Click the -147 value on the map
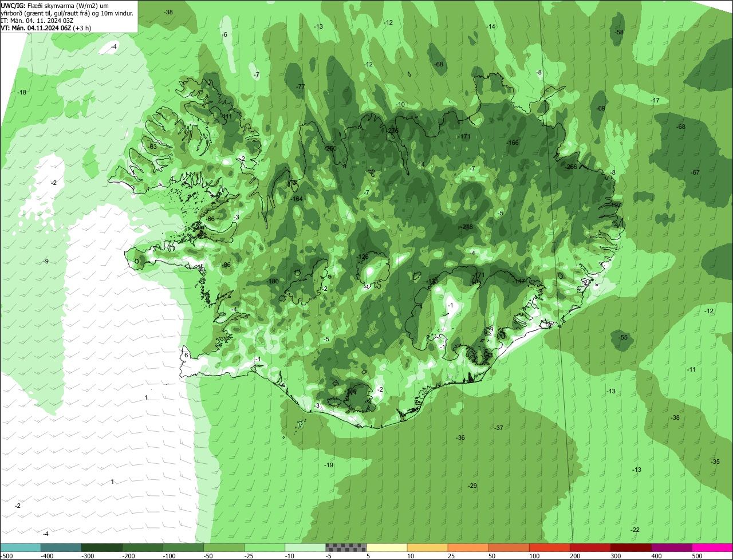Viewport: 733px width, 560px height. pyautogui.click(x=519, y=281)
